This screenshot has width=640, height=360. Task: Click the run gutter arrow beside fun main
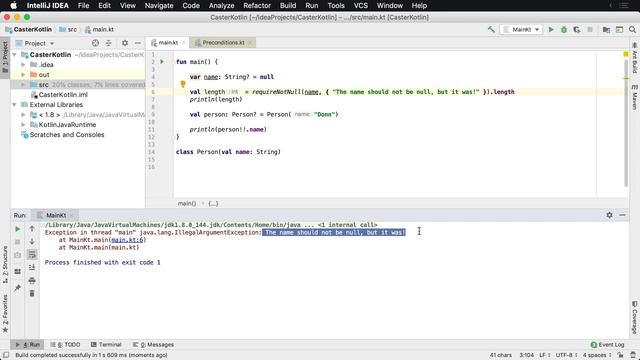tap(162, 62)
